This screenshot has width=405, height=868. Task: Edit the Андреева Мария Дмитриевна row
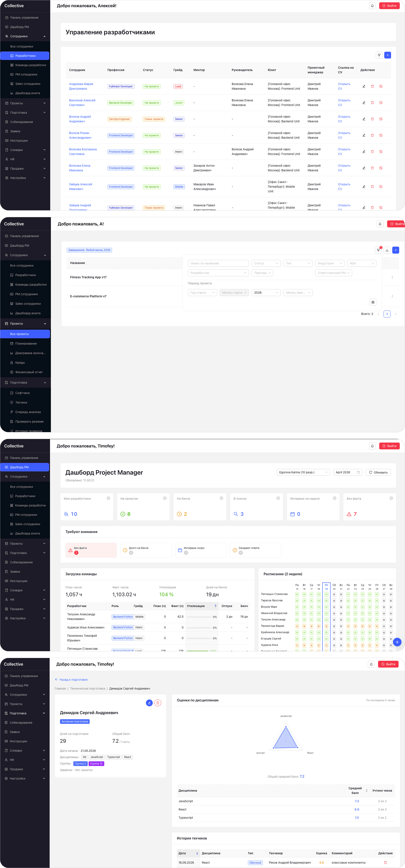coord(364,86)
